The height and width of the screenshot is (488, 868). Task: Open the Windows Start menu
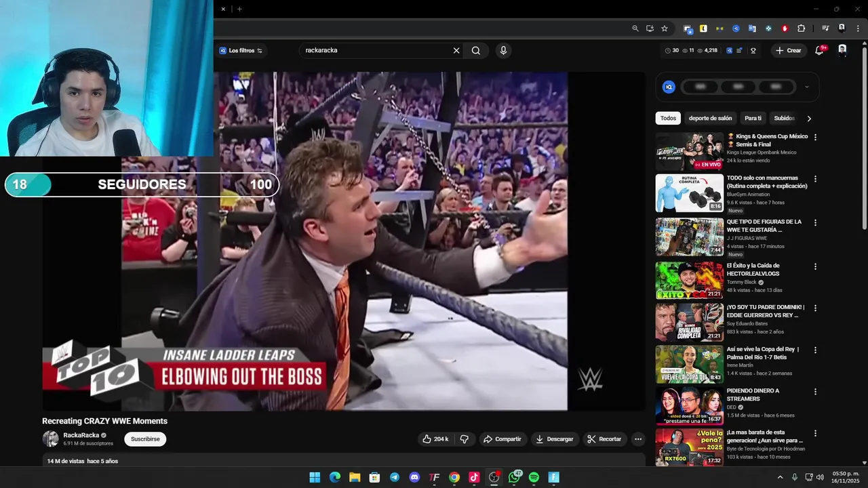click(x=315, y=477)
